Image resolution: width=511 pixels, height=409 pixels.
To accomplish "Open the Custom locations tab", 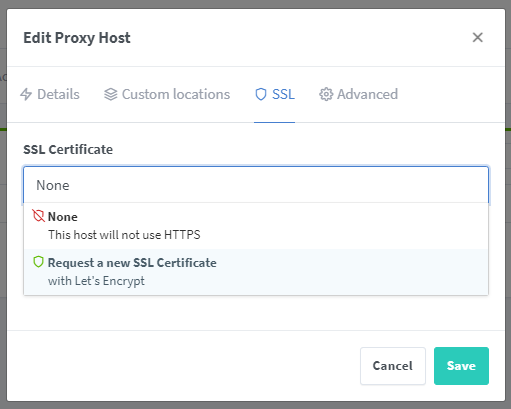I will (x=167, y=94).
